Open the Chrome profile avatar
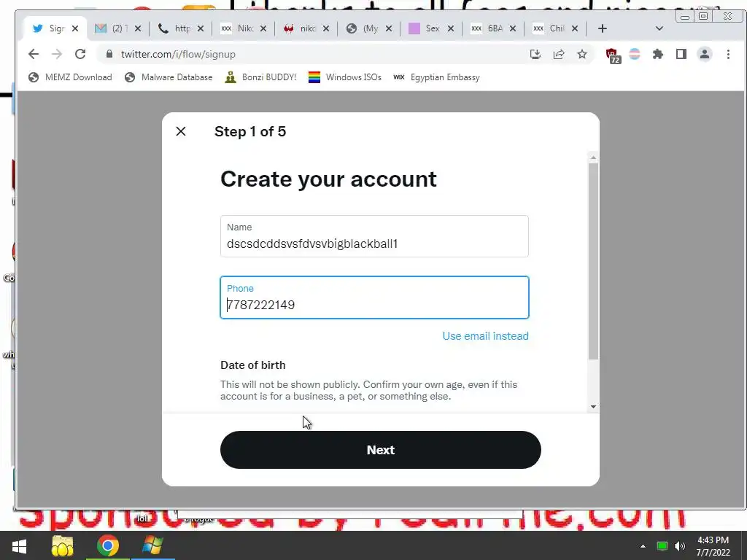 pos(705,54)
